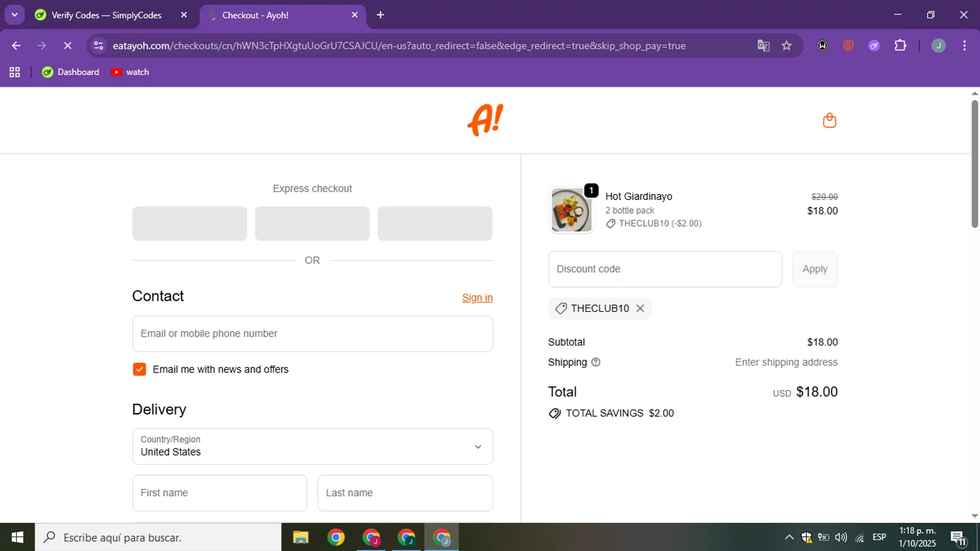Click the shipping help question icon
980x551 pixels.
tap(596, 362)
